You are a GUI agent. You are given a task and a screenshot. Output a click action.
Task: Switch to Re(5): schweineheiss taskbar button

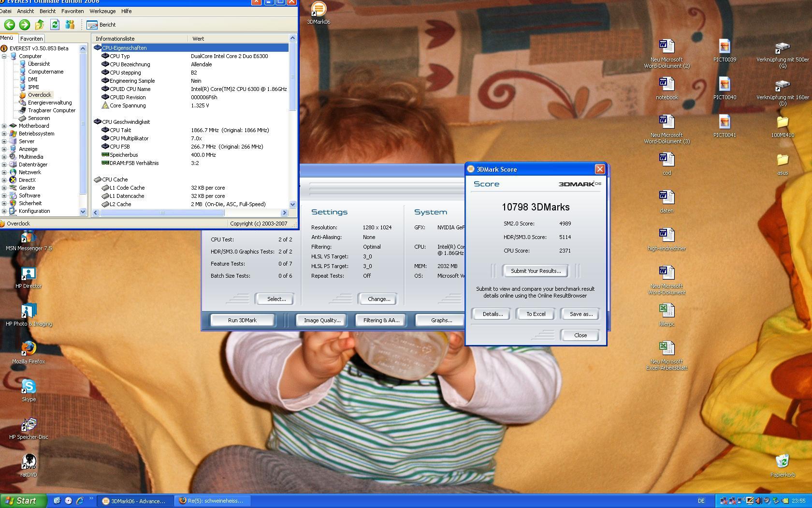point(213,501)
